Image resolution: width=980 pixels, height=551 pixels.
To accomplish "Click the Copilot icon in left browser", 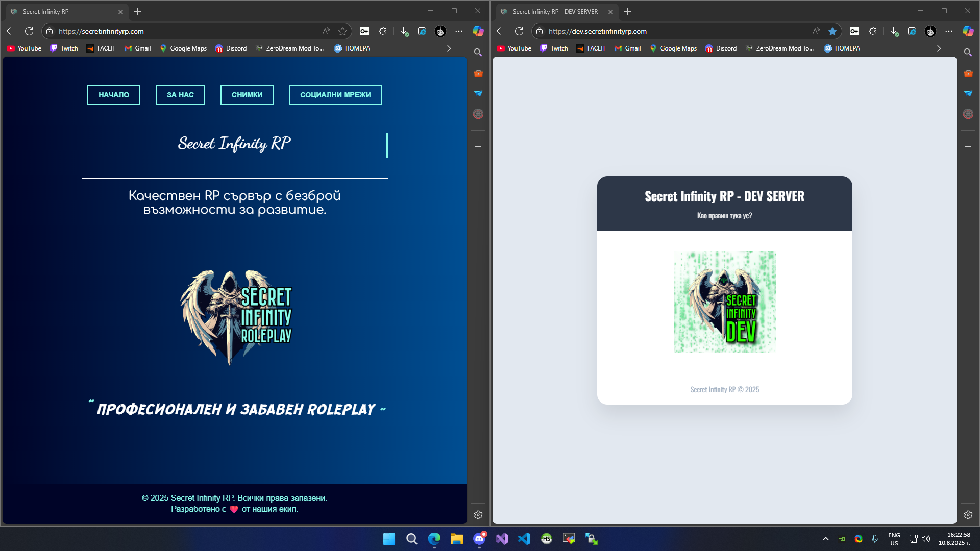I will pos(478,31).
